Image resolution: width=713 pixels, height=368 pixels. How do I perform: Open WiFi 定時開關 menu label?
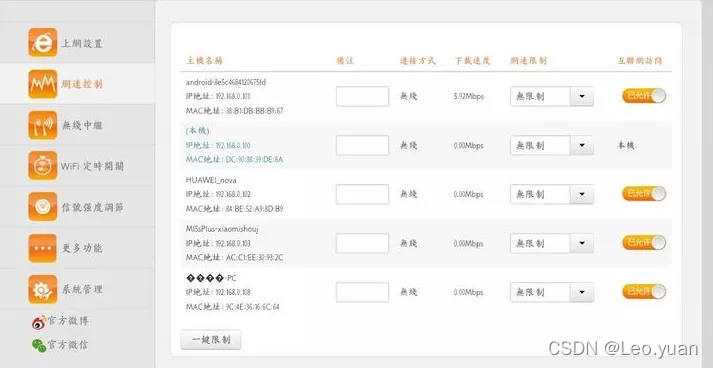click(92, 166)
